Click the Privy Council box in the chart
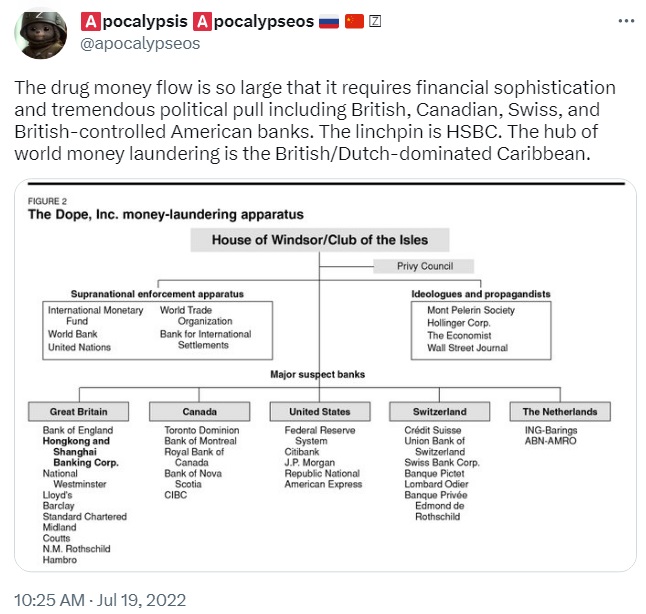The height and width of the screenshot is (614, 646). point(424,266)
